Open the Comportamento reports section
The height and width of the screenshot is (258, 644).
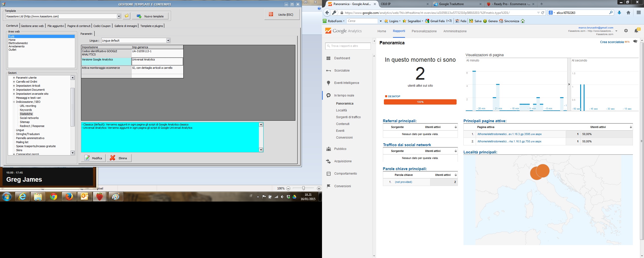[345, 174]
